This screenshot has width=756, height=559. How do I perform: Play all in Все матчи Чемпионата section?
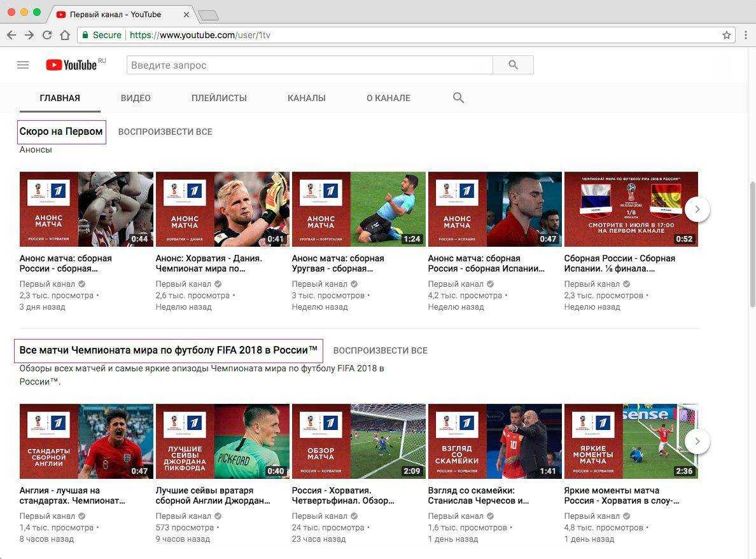[381, 350]
